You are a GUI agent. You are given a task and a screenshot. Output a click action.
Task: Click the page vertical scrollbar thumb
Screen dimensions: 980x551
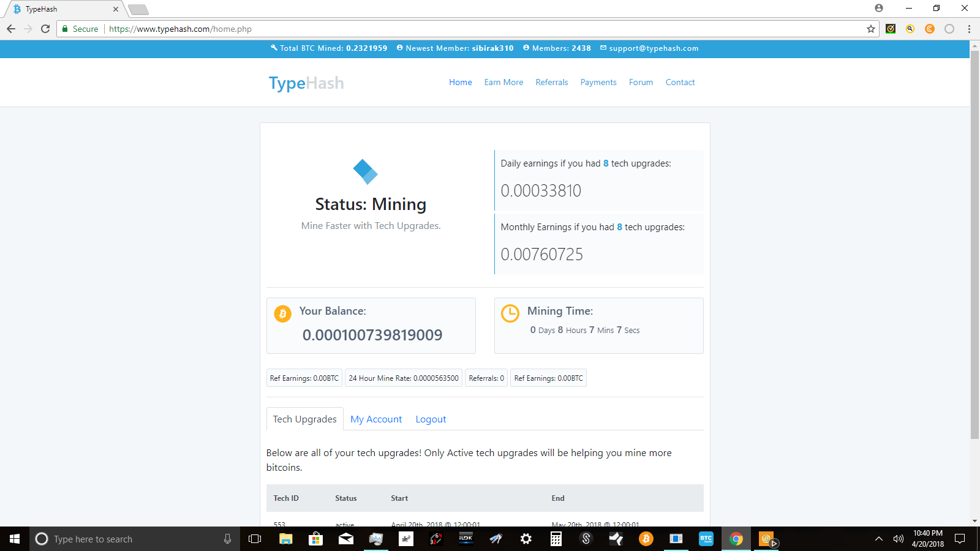[974, 245]
